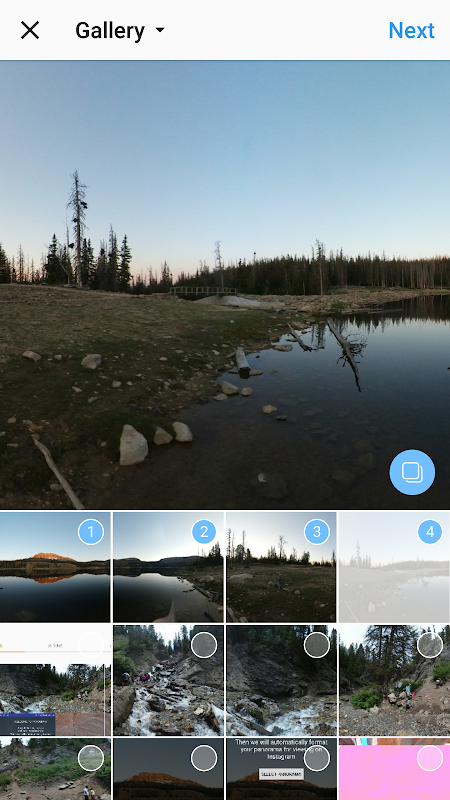Deselect photo marked number 2
This screenshot has width=450, height=800.
tap(204, 532)
